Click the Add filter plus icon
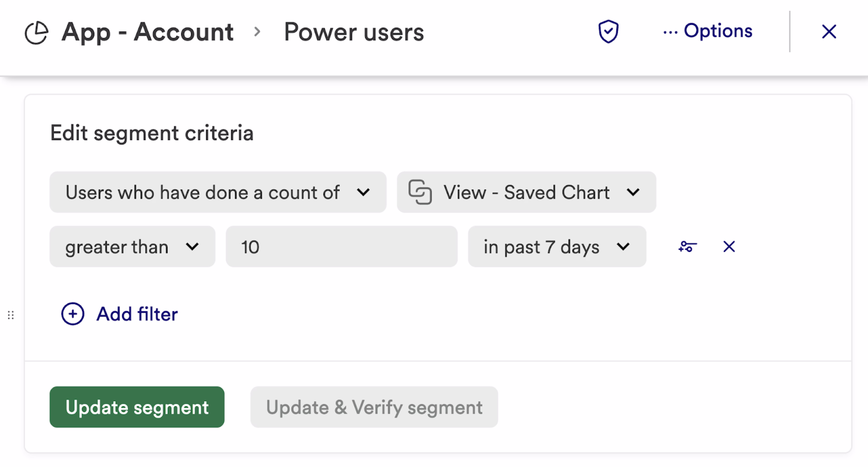The width and height of the screenshot is (868, 467). (73, 314)
